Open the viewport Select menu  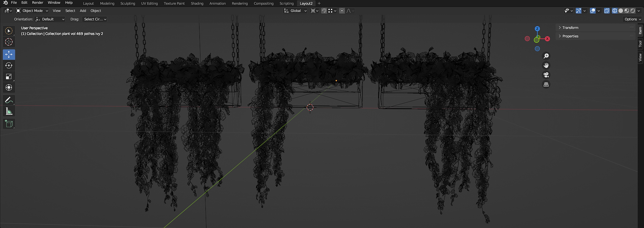tap(70, 11)
